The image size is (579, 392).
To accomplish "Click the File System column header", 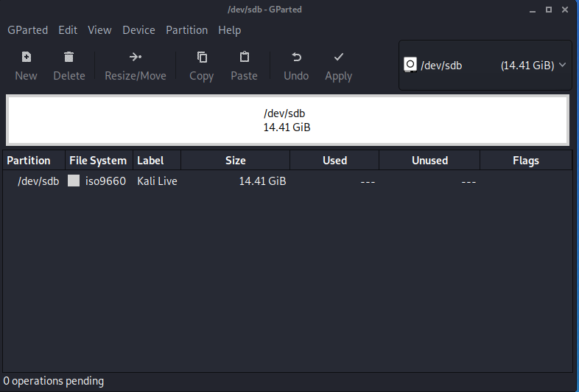I will point(97,161).
